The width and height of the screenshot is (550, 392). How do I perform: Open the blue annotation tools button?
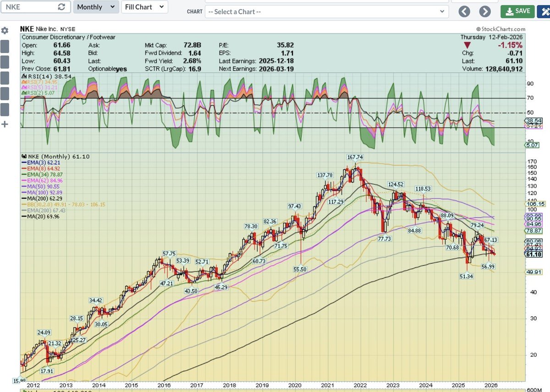(543, 11)
